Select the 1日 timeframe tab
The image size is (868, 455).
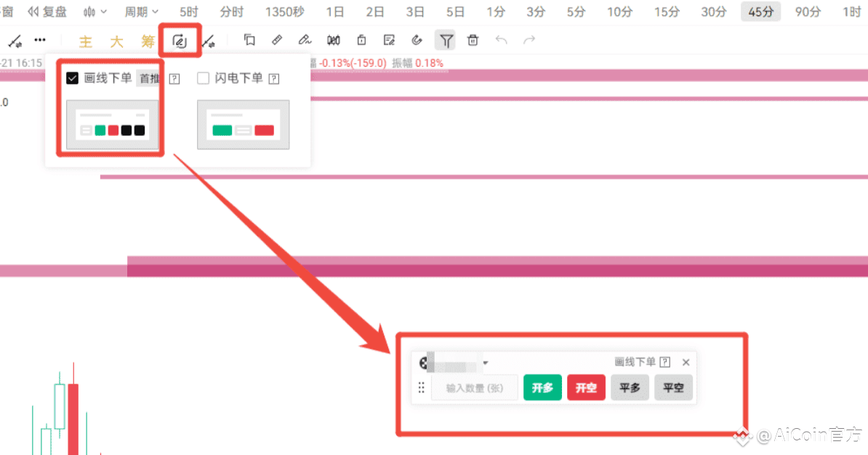[x=335, y=12]
